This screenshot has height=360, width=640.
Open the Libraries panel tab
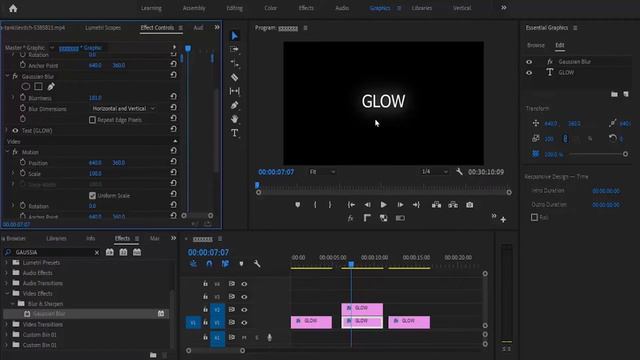click(56, 238)
